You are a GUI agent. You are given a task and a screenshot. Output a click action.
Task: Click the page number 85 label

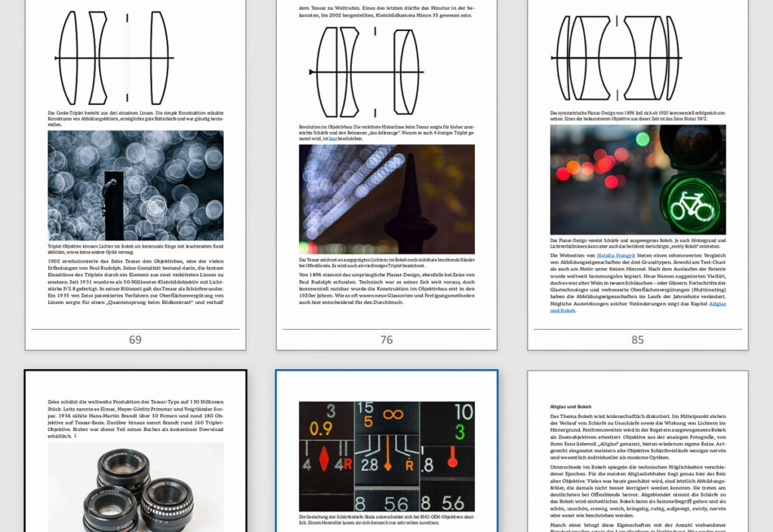click(638, 340)
